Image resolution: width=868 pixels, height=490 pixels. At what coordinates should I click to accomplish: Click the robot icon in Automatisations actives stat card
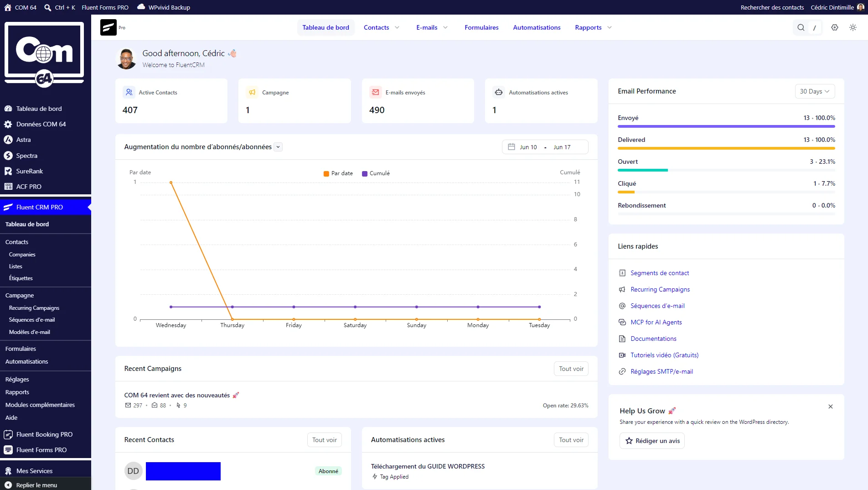click(499, 92)
